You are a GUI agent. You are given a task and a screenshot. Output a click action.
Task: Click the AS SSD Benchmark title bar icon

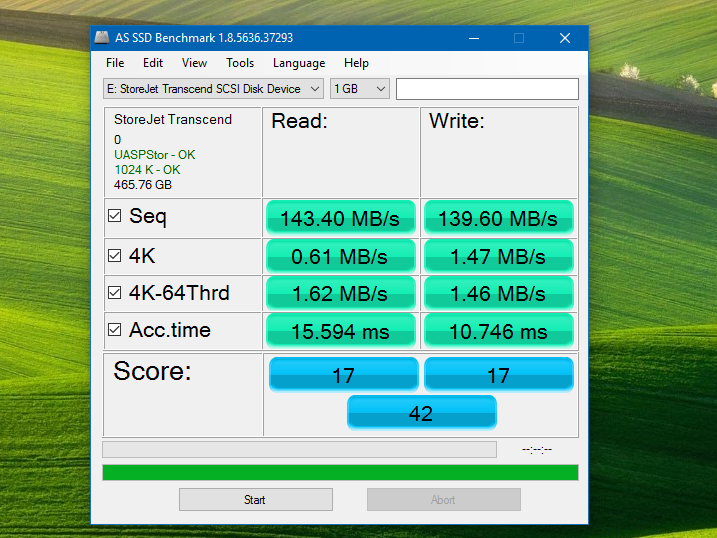coord(102,37)
